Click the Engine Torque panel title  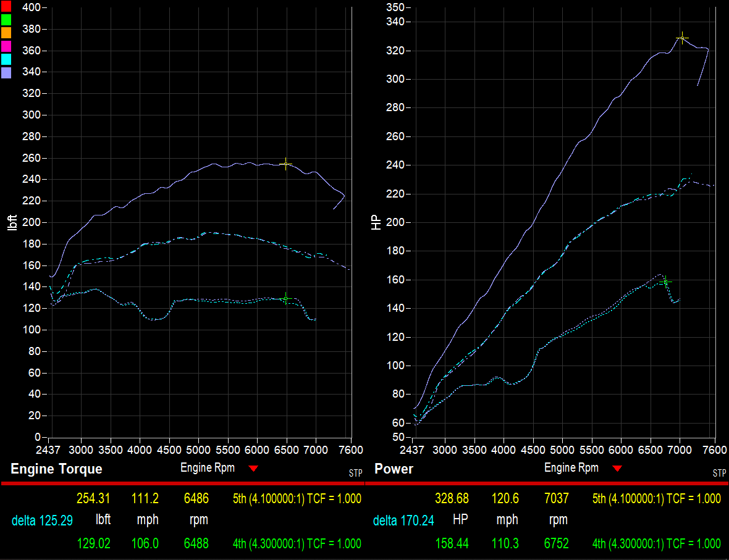click(x=56, y=469)
